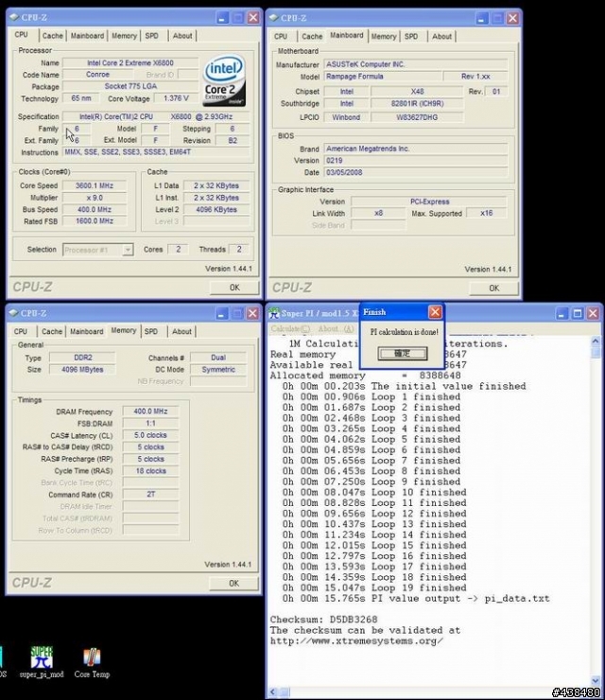Click the Southbridge 82801IR (ICH9R) value
The height and width of the screenshot is (700, 605).
click(417, 103)
